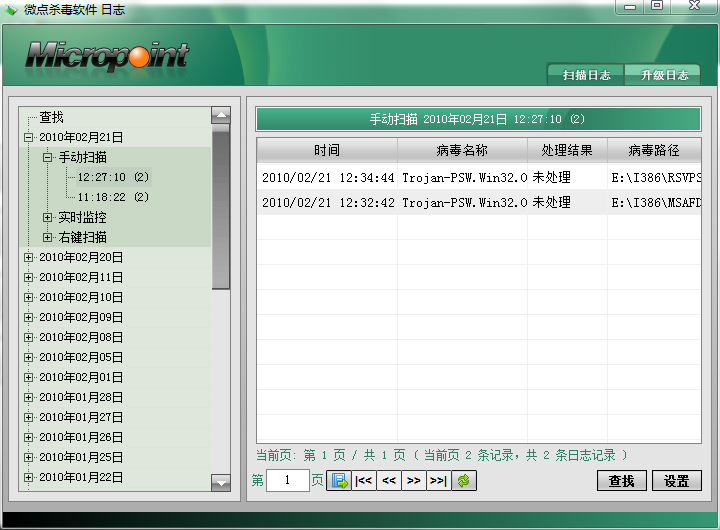Screen dimensions: 720x530
Task: Open 设置 button
Action: (676, 481)
